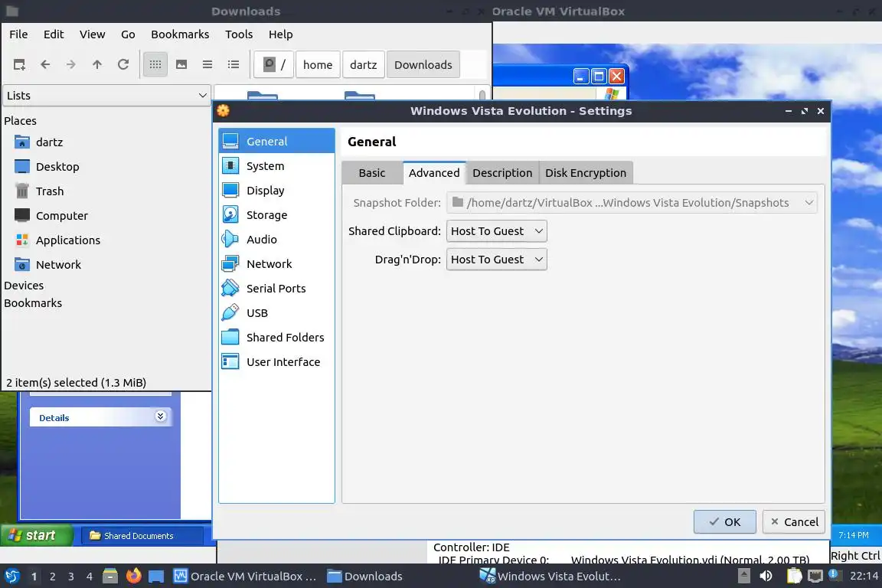Image resolution: width=882 pixels, height=588 pixels.
Task: Click the dartz path segment button
Action: pos(364,65)
